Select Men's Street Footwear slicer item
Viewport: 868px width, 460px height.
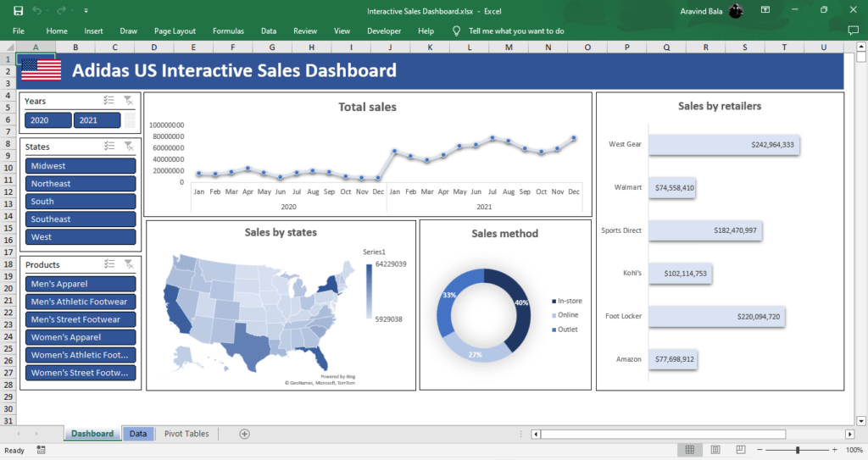pyautogui.click(x=81, y=319)
